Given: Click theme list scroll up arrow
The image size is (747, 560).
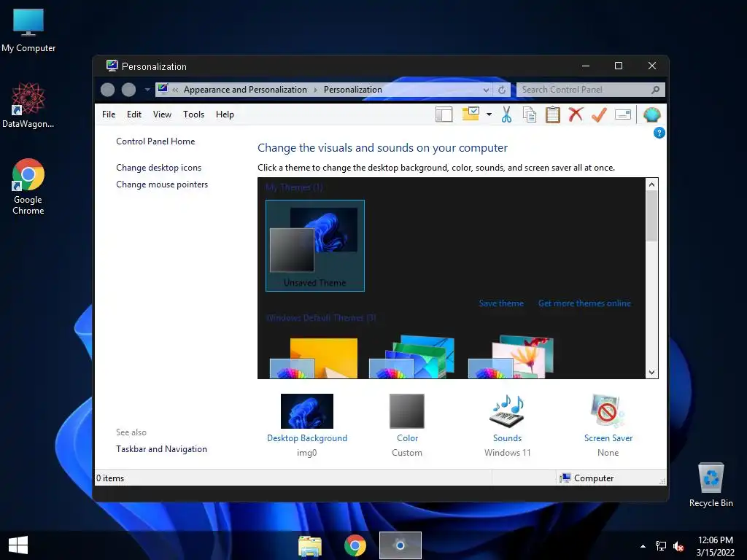Looking at the screenshot, I should click(651, 184).
